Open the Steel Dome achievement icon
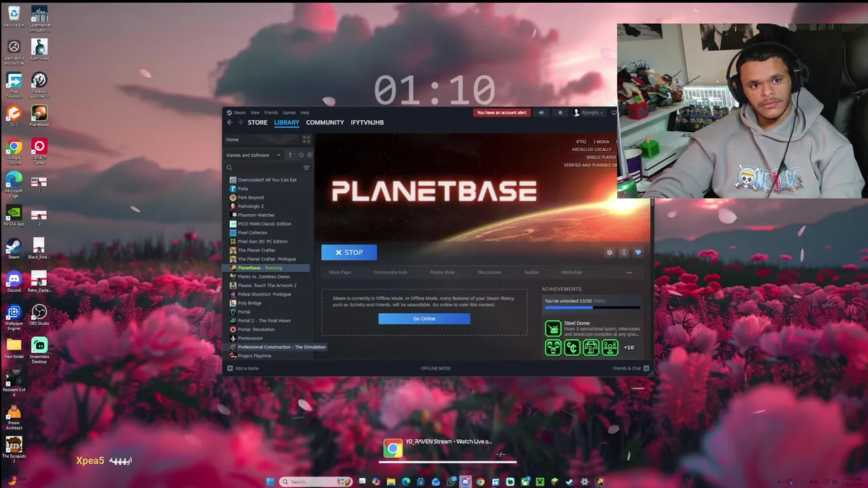 (553, 329)
